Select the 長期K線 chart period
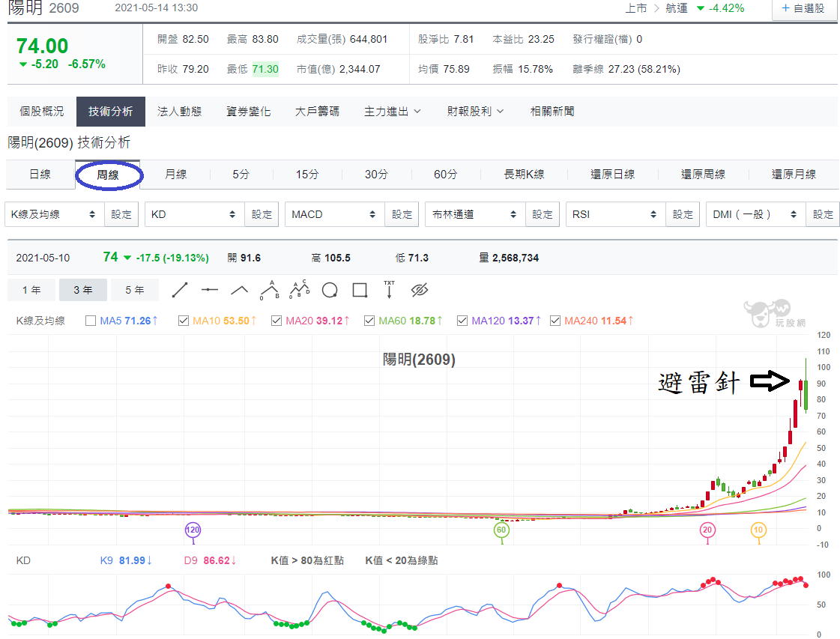The image size is (840, 639). coord(525,175)
